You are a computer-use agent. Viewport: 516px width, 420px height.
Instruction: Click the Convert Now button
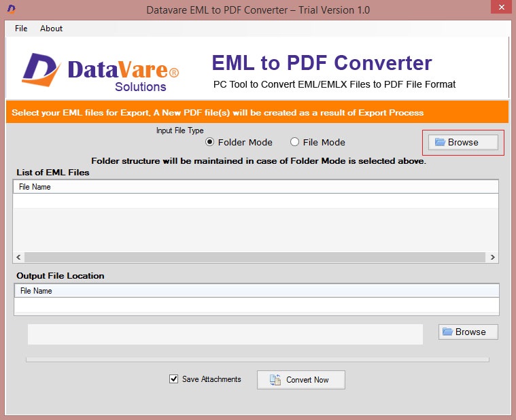(x=301, y=380)
